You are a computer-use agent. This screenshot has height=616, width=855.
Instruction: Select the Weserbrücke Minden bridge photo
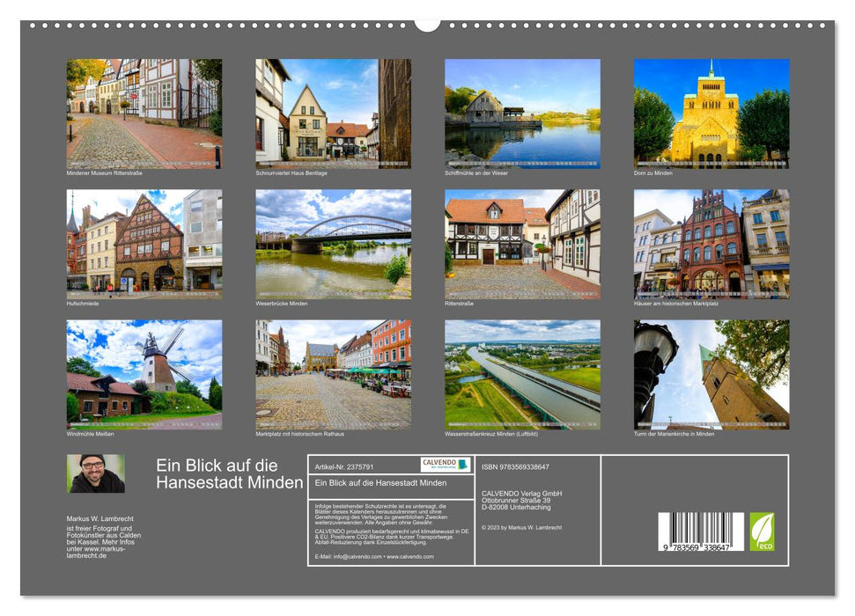click(333, 244)
